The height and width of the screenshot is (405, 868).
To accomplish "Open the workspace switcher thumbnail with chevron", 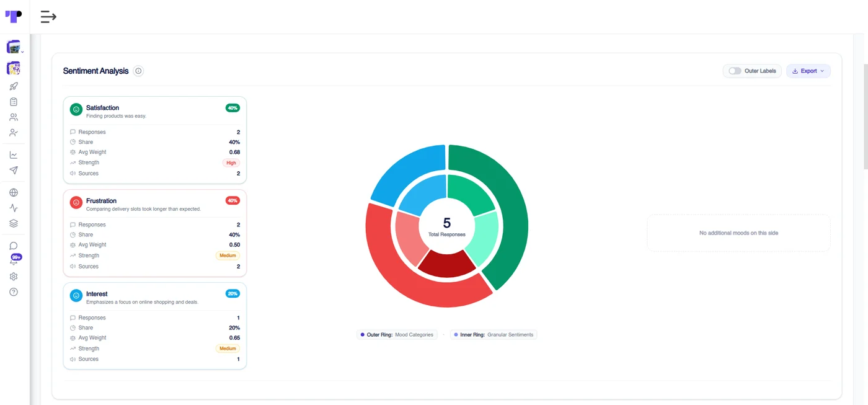I will pos(14,47).
